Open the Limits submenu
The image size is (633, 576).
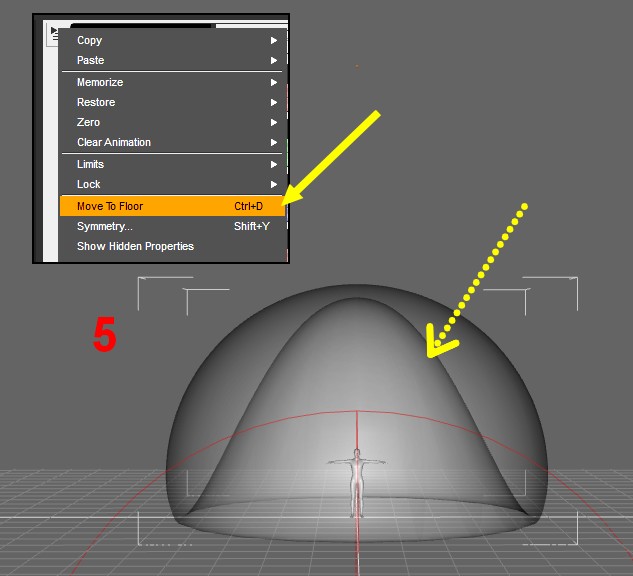173,164
